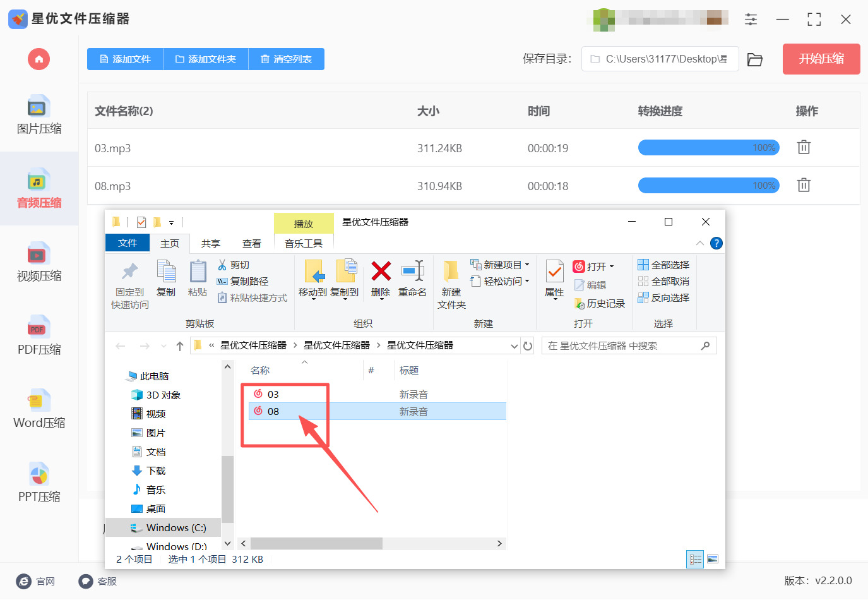Screen dimensions: 868x600
Task: Browse for output folder next to 保存目录
Action: point(755,59)
